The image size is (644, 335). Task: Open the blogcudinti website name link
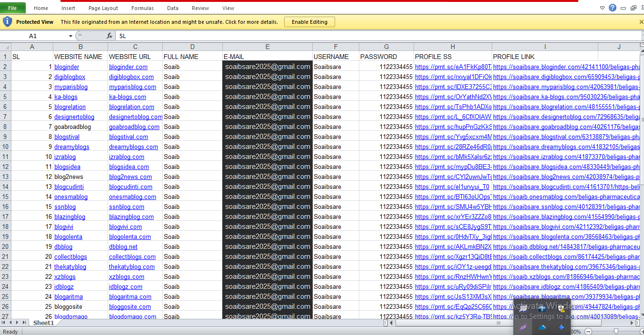tap(69, 187)
